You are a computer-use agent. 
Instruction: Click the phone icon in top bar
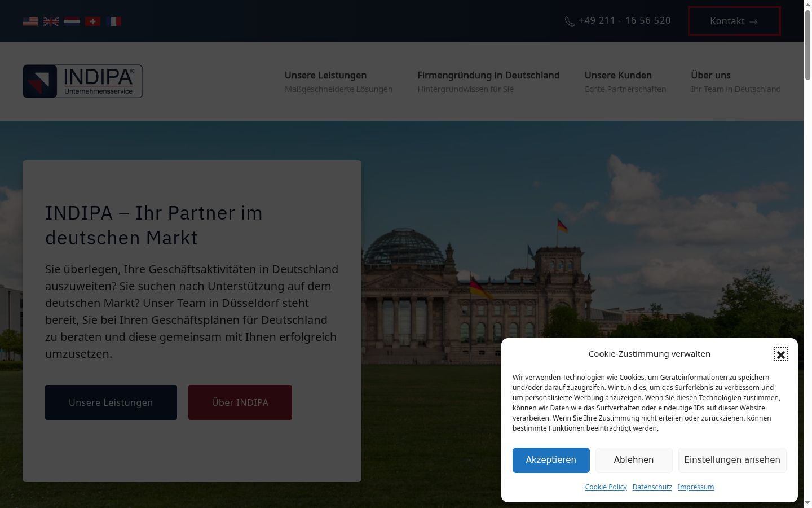point(570,21)
